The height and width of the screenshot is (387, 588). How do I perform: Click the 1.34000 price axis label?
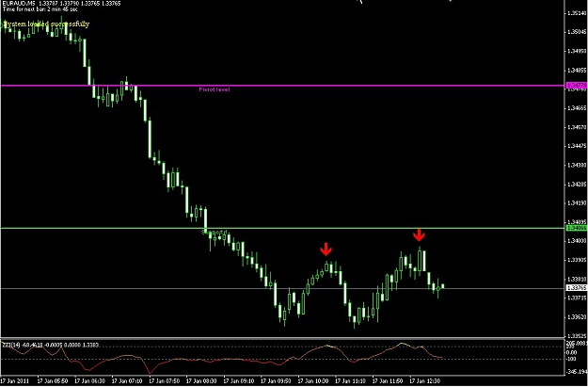coord(577,241)
